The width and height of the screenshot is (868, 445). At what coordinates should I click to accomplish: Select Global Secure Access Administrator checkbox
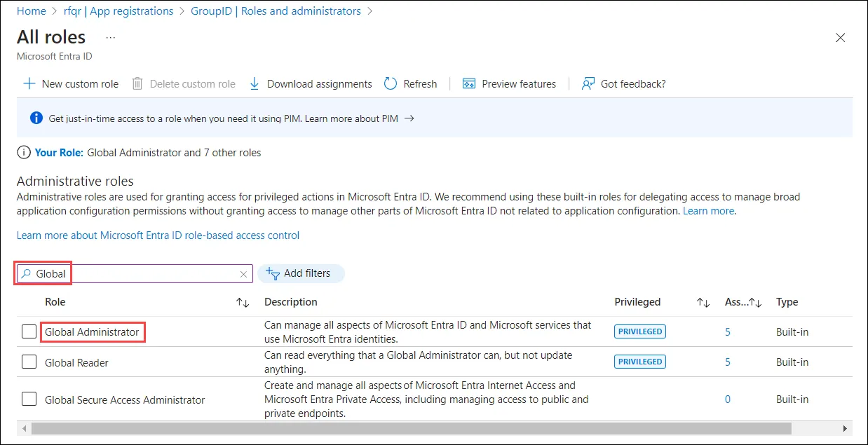tap(29, 399)
